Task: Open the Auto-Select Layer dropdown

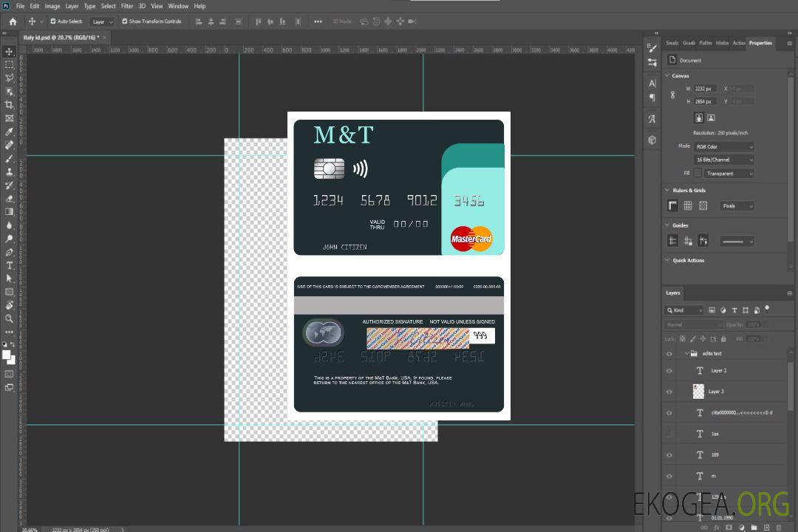Action: [102, 22]
